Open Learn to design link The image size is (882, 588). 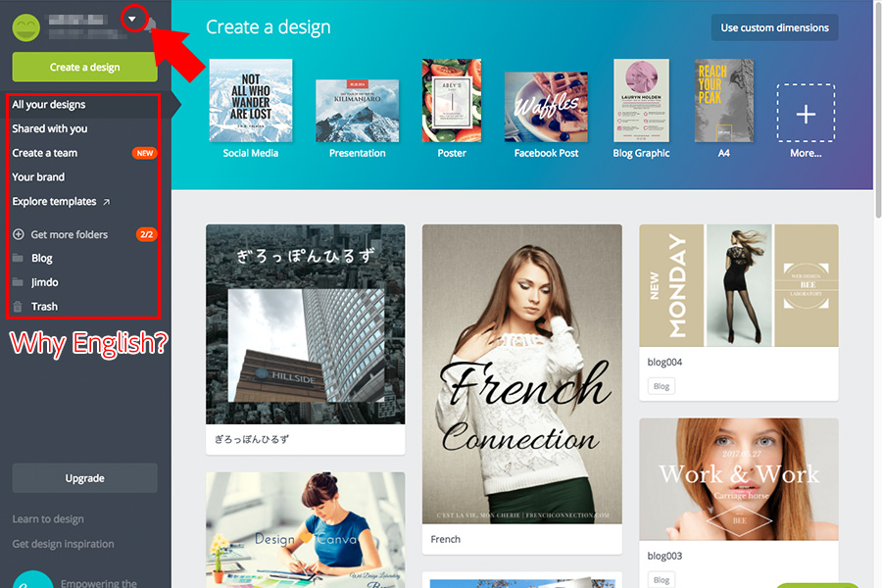click(48, 519)
